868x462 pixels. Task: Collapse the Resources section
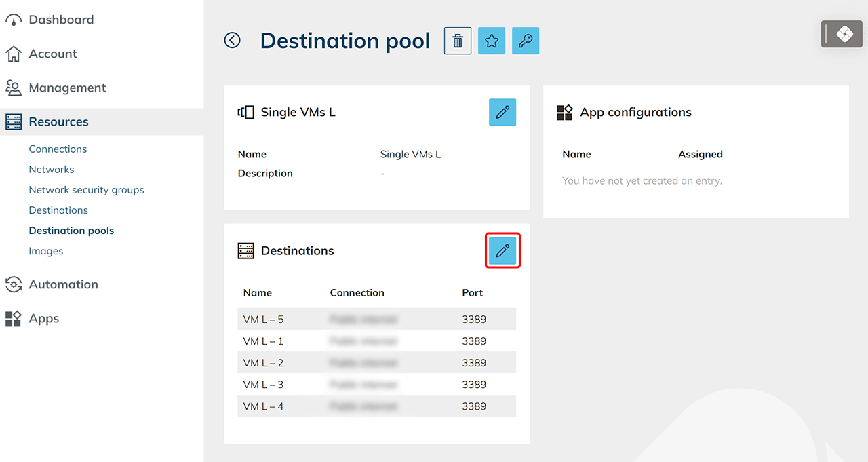tap(58, 121)
